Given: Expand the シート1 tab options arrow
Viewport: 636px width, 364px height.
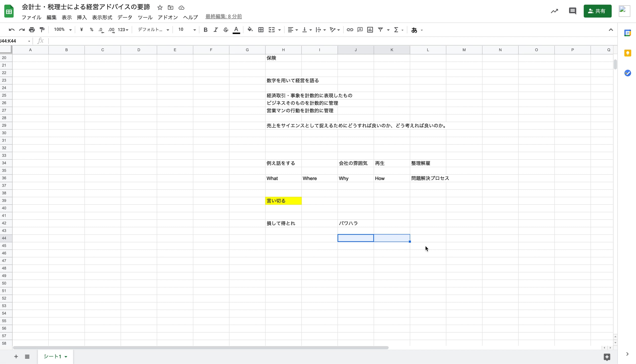Looking at the screenshot, I should [x=66, y=357].
